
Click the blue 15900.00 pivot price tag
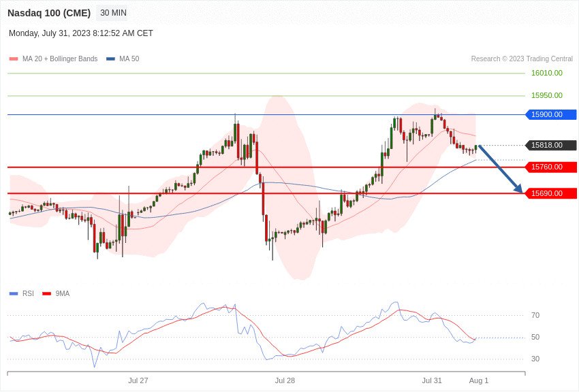(551, 115)
